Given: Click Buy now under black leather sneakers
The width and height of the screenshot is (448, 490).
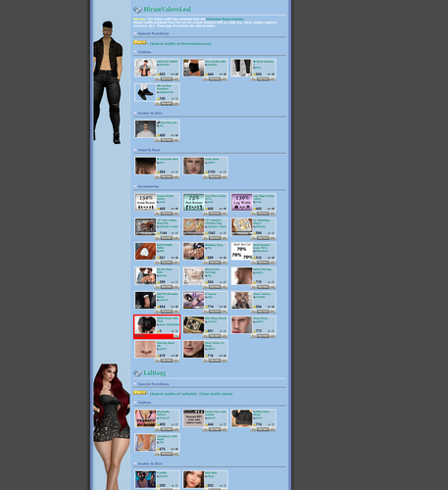Looking at the screenshot, I should point(167,104).
